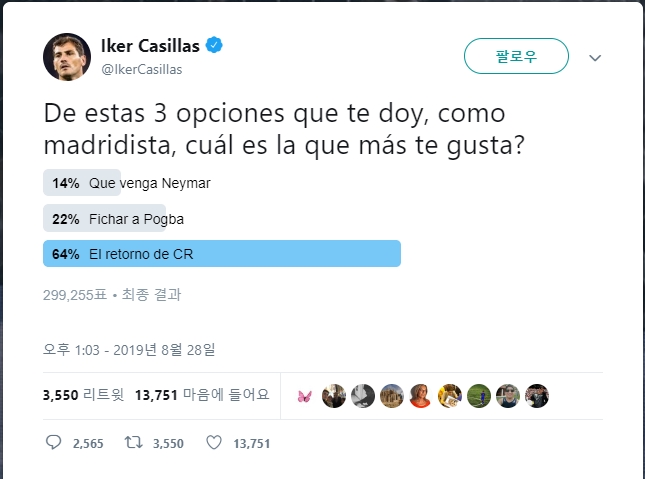The width and height of the screenshot is (645, 479).
Task: Open the 3,550 리트윗 retweets list
Action: (x=84, y=395)
